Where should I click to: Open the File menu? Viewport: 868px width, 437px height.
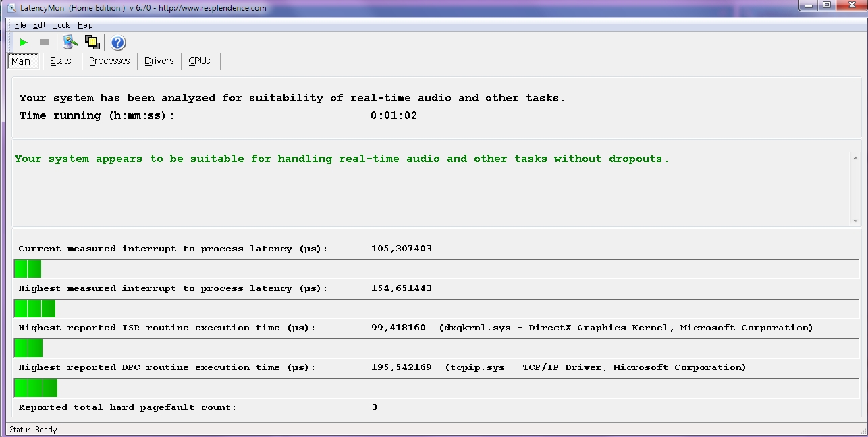20,25
